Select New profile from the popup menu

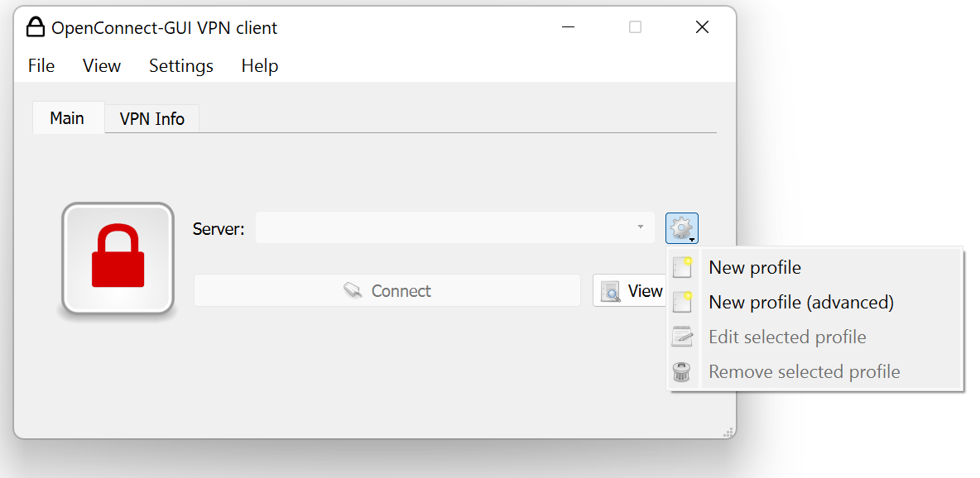tap(754, 268)
